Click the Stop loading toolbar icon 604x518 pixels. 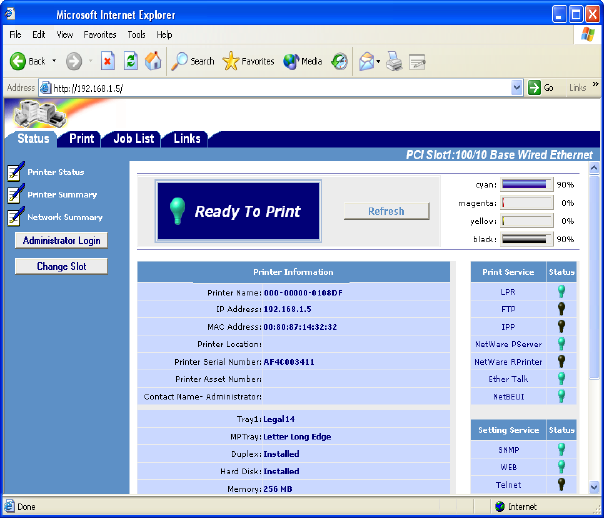coord(108,61)
